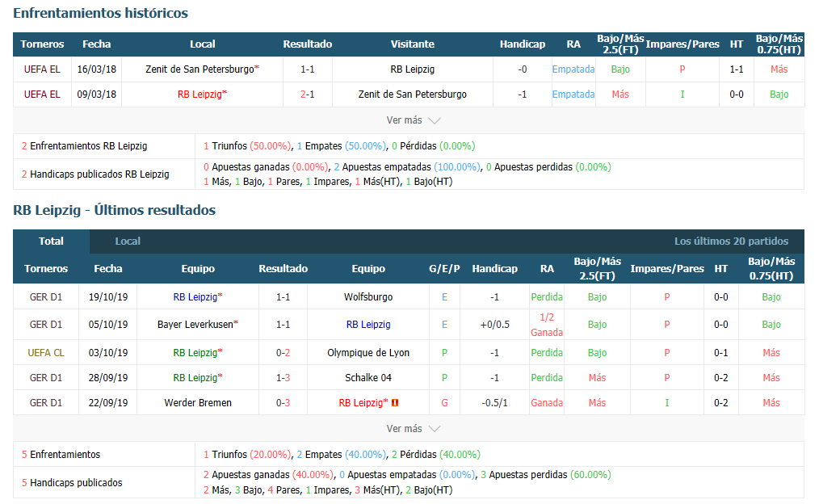Click 'RB Leipzig - Últimos resultados' heading
Screen dimensions: 819x504
(x=114, y=210)
